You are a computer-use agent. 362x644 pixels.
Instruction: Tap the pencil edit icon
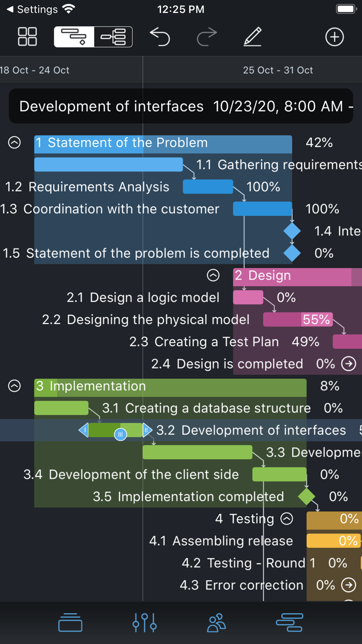point(252,37)
